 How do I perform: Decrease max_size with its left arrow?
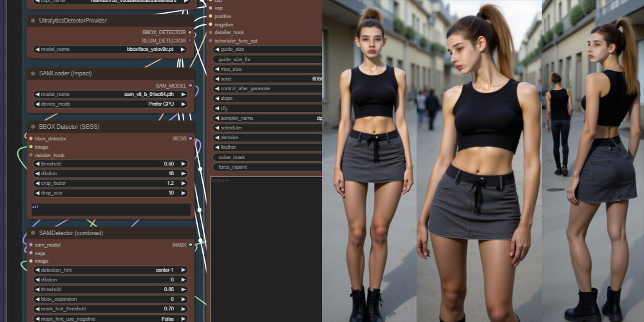[x=217, y=69]
